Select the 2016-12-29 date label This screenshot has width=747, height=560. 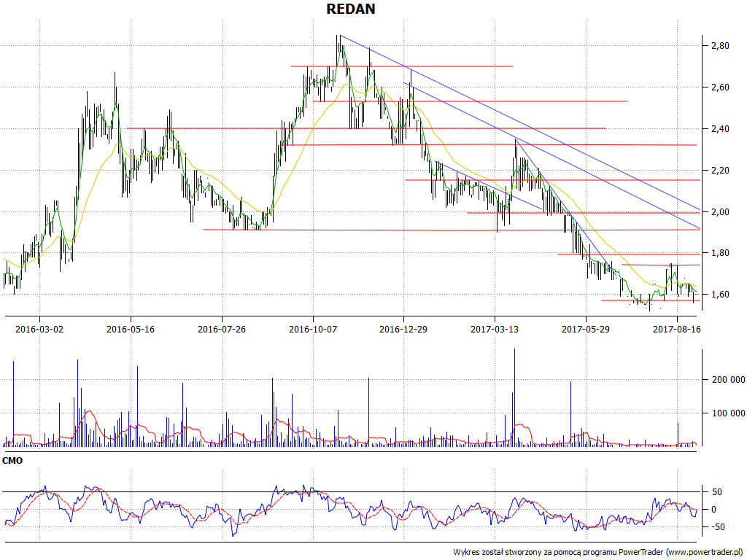(403, 329)
